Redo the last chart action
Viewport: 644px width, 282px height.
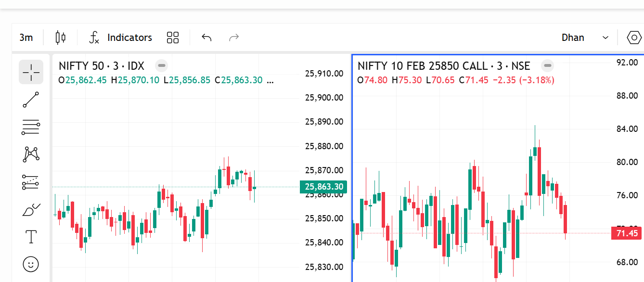[234, 38]
